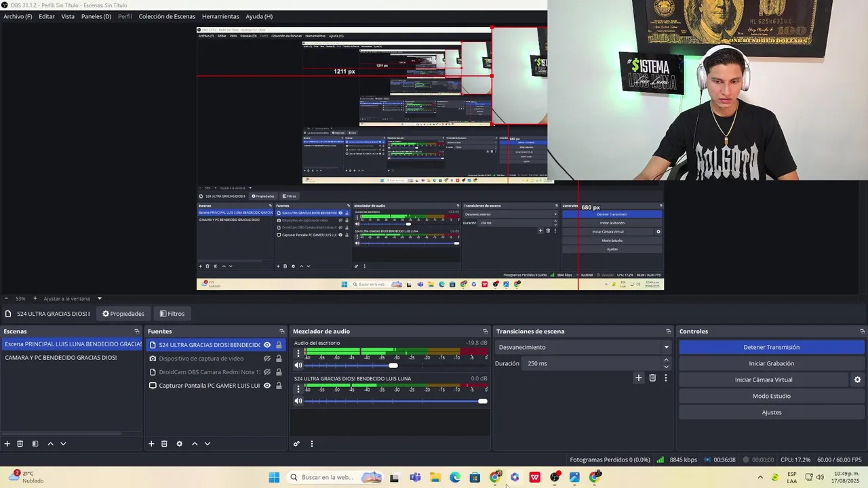The height and width of the screenshot is (488, 868).
Task: Open the Desvanecimiento transition dropdown
Action: [x=583, y=347]
